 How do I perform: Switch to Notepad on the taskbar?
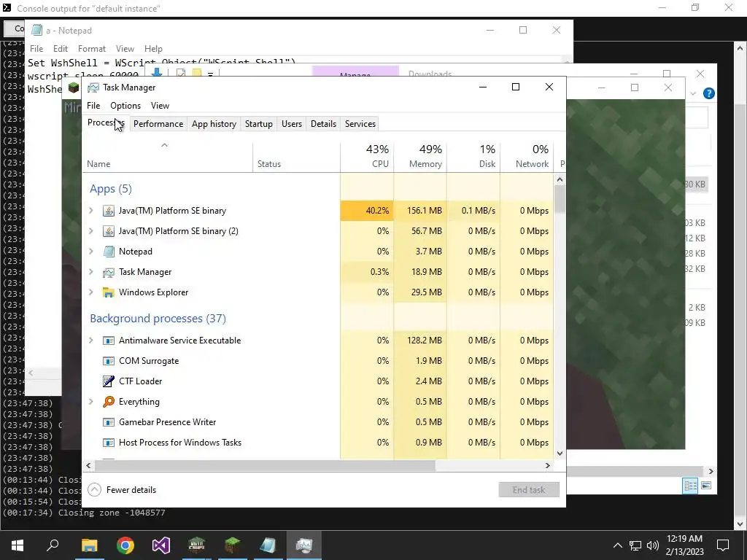click(268, 545)
